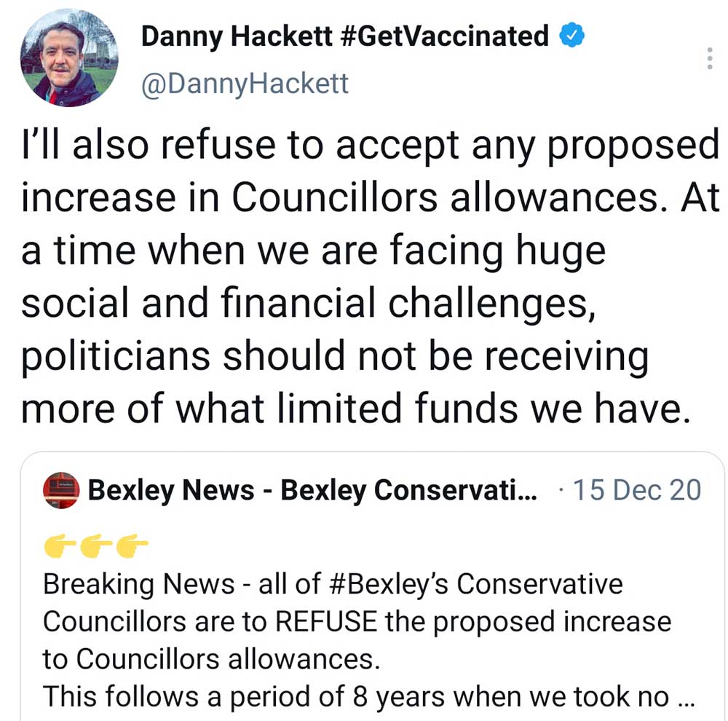The image size is (728, 721).
Task: Open the tweet's three-dot more options menu
Action: coord(710,58)
